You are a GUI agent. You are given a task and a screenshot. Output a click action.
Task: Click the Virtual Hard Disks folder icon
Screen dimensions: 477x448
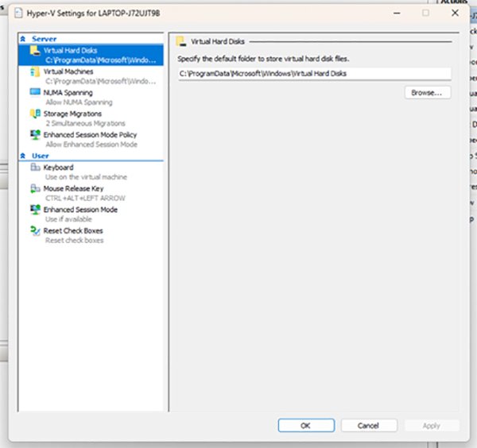34,50
